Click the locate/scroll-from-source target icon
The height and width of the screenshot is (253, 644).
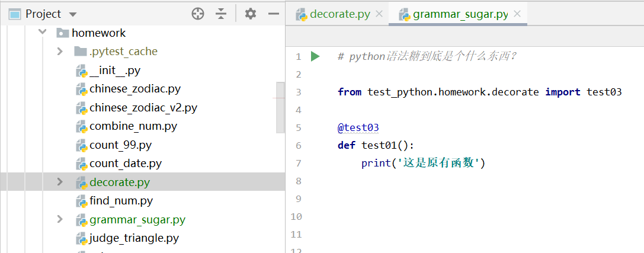click(198, 14)
